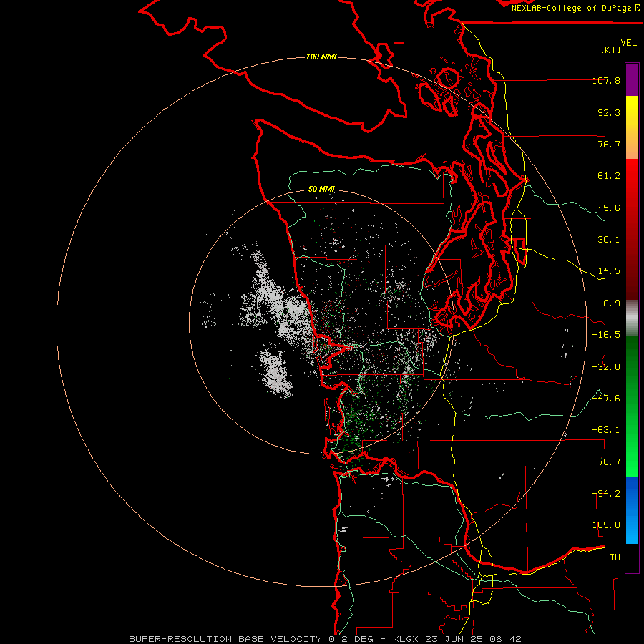The width and height of the screenshot is (644, 644).
Task: Click the -78.7 legend value
Action: [x=606, y=462]
